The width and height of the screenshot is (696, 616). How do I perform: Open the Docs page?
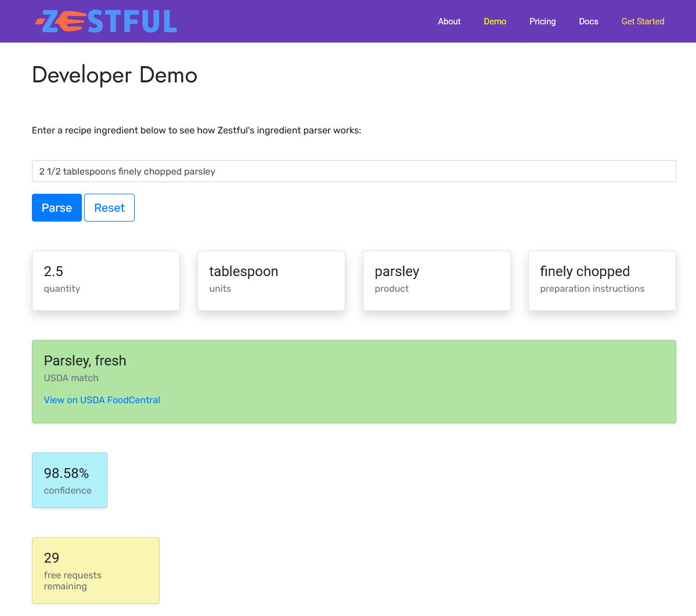(x=589, y=21)
